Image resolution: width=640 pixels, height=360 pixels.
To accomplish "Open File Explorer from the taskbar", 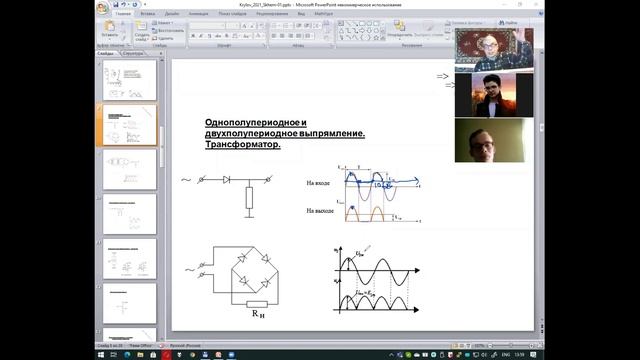I will click(x=140, y=355).
